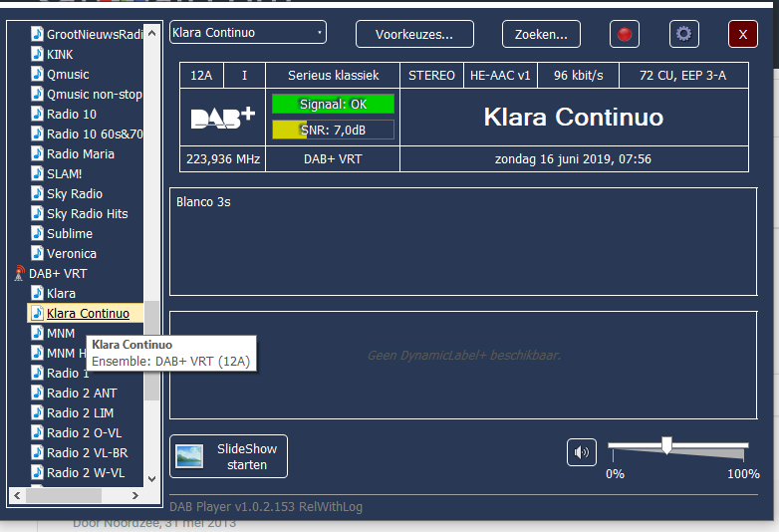
Task: Click the STEREO audio mode cell
Action: (431, 75)
